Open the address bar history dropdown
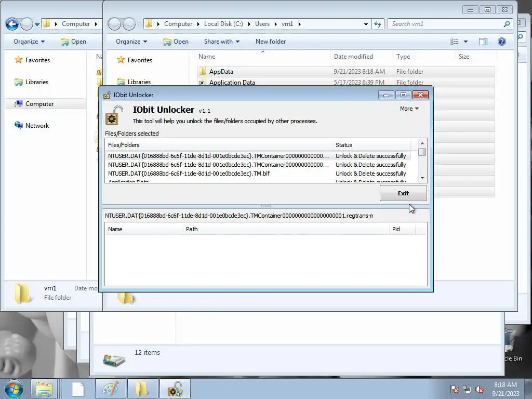The width and height of the screenshot is (532, 399). click(x=366, y=24)
